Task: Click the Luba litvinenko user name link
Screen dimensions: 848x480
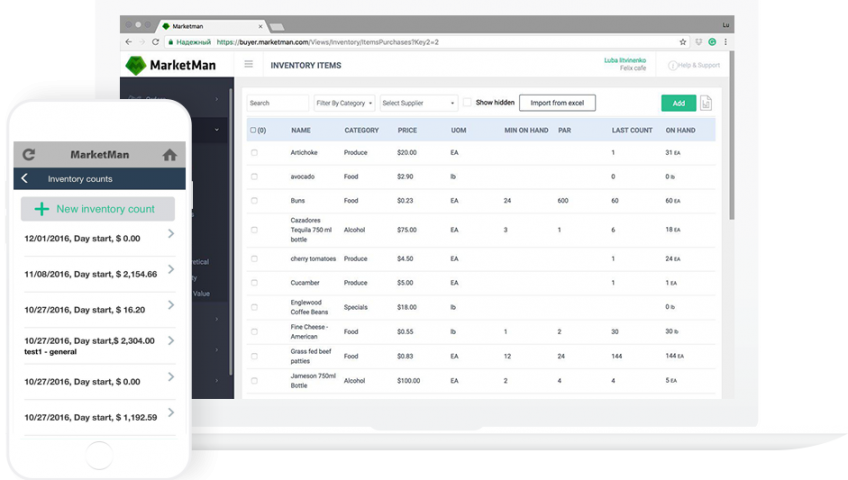Action: point(625,61)
